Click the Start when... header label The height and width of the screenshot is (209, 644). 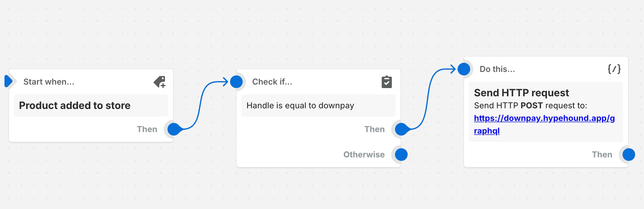(49, 82)
